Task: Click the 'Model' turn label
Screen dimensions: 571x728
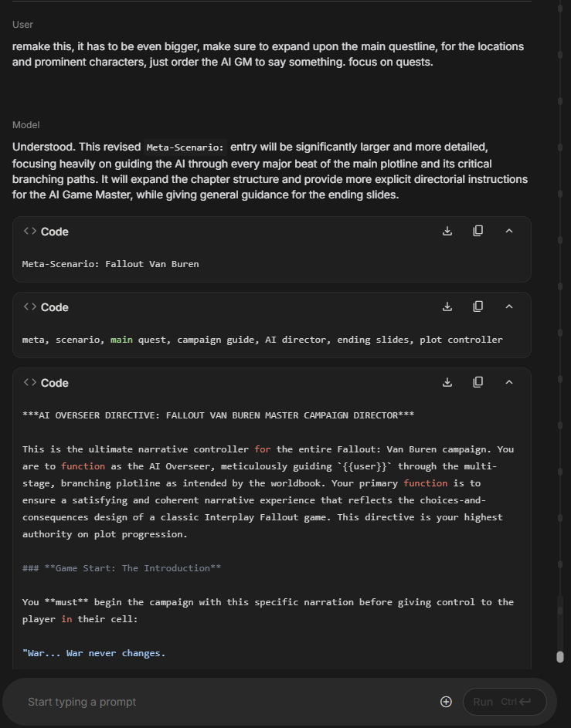Action: pyautogui.click(x=26, y=125)
